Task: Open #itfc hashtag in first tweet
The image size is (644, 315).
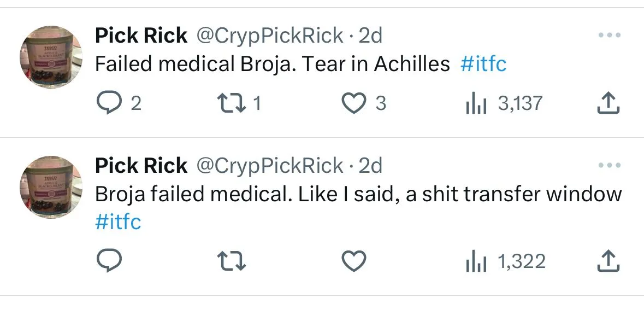Action: 483,65
